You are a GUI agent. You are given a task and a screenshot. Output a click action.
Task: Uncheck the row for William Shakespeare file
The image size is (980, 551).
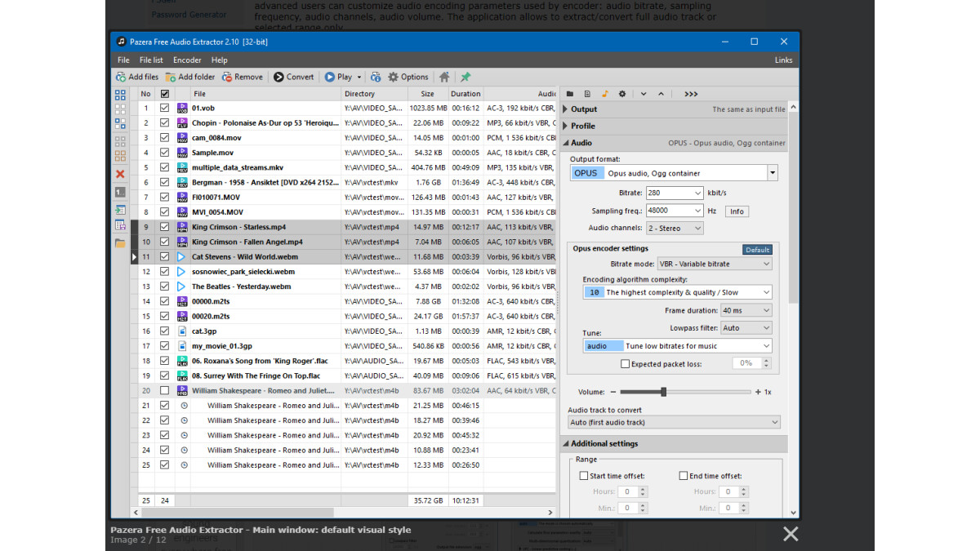pyautogui.click(x=163, y=390)
